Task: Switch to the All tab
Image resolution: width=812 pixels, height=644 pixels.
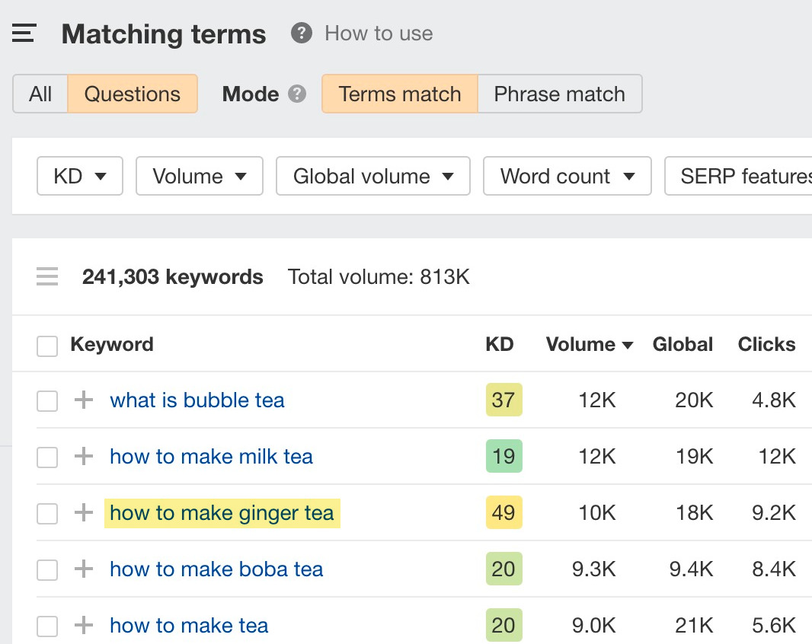Action: click(x=40, y=94)
